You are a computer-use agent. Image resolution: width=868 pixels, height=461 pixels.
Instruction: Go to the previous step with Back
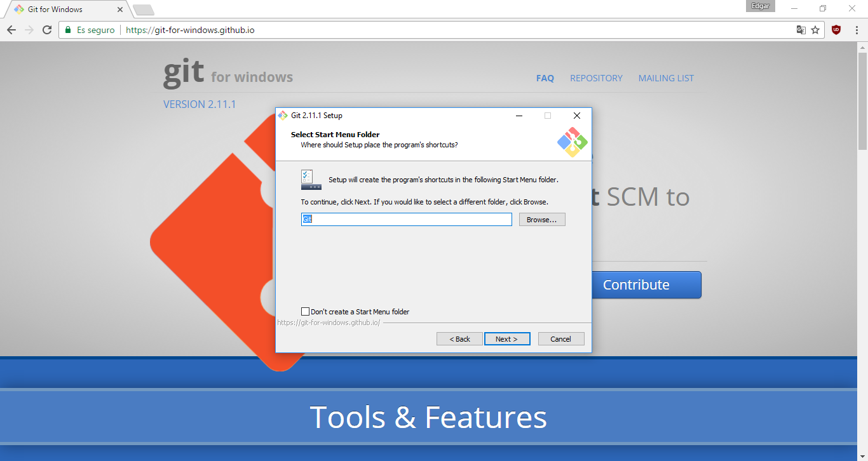(459, 339)
